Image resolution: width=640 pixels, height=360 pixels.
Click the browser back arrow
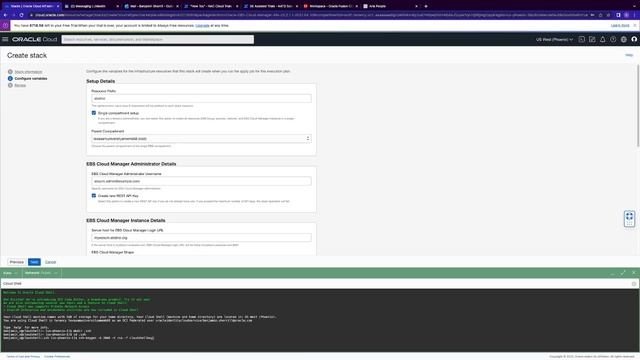click(x=5, y=15)
